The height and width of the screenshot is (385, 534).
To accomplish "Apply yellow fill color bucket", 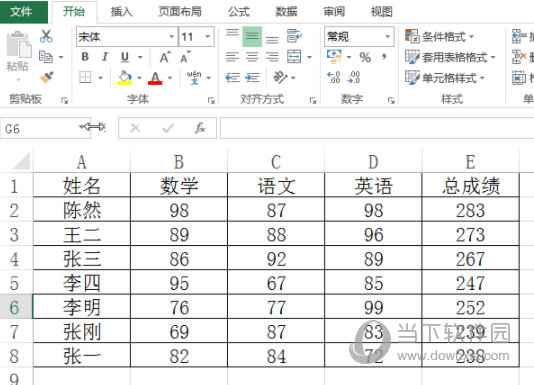I will 125,78.
